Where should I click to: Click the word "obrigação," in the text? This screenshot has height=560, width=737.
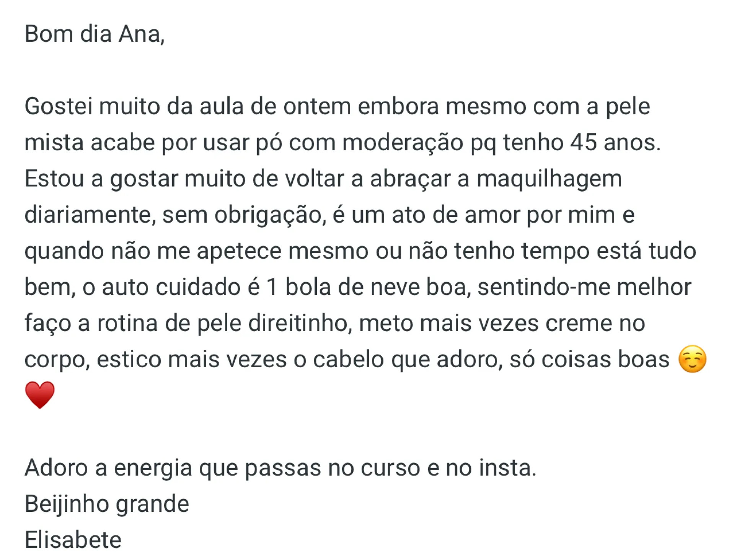[x=270, y=215]
